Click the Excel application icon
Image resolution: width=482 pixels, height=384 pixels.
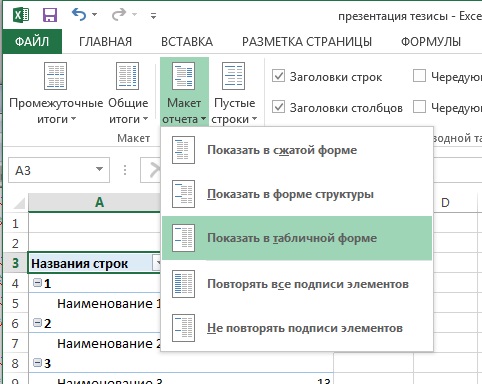tap(21, 15)
